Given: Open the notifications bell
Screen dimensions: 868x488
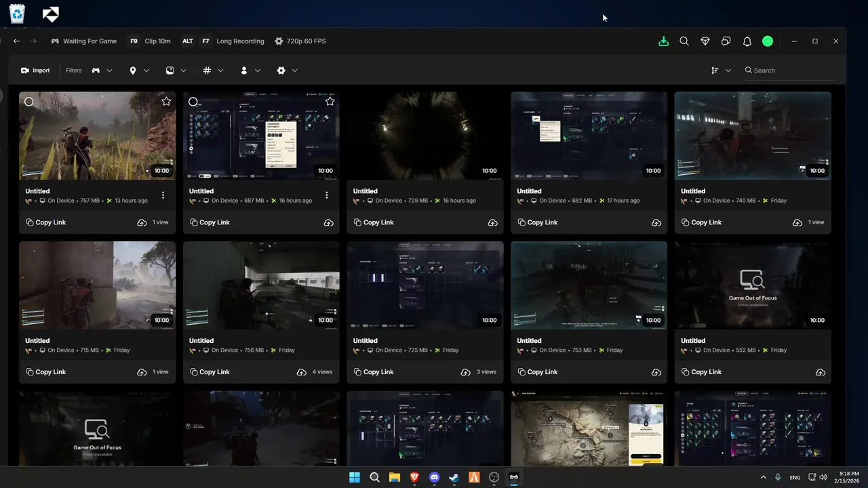Looking at the screenshot, I should click(747, 41).
